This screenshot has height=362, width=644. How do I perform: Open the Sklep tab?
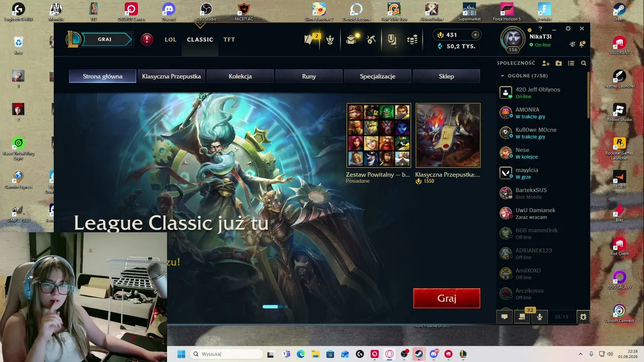click(x=446, y=76)
